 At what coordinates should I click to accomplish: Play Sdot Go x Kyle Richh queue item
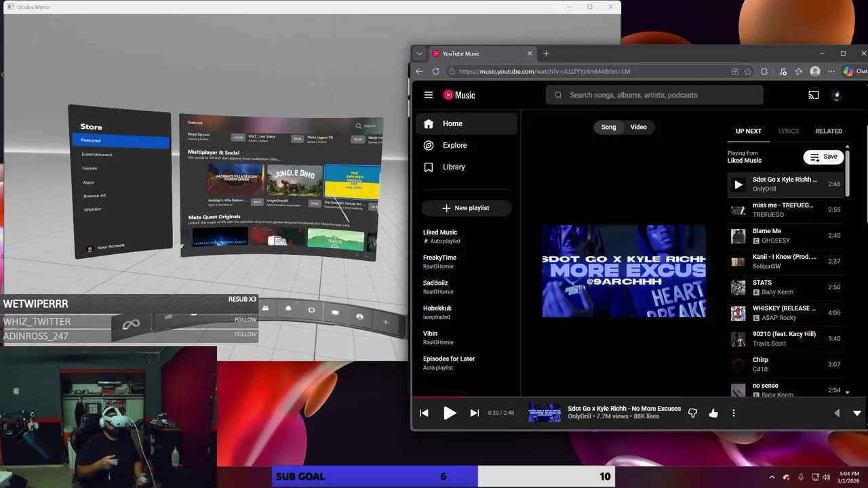coord(785,184)
